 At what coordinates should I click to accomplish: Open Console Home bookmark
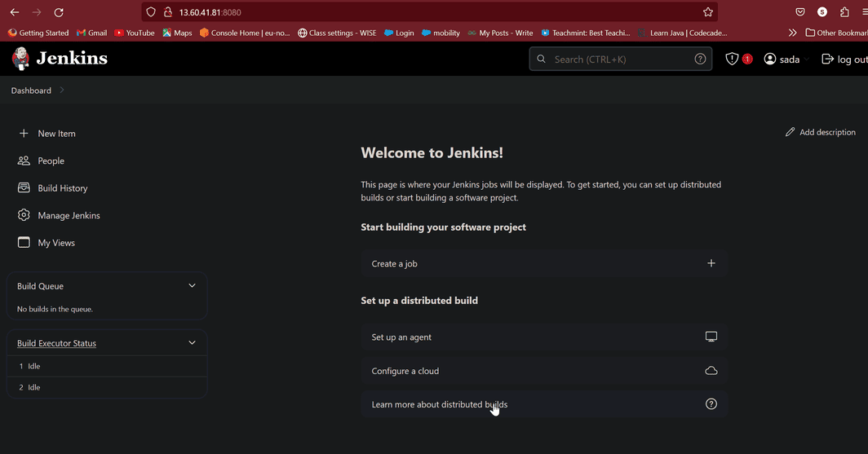point(245,33)
